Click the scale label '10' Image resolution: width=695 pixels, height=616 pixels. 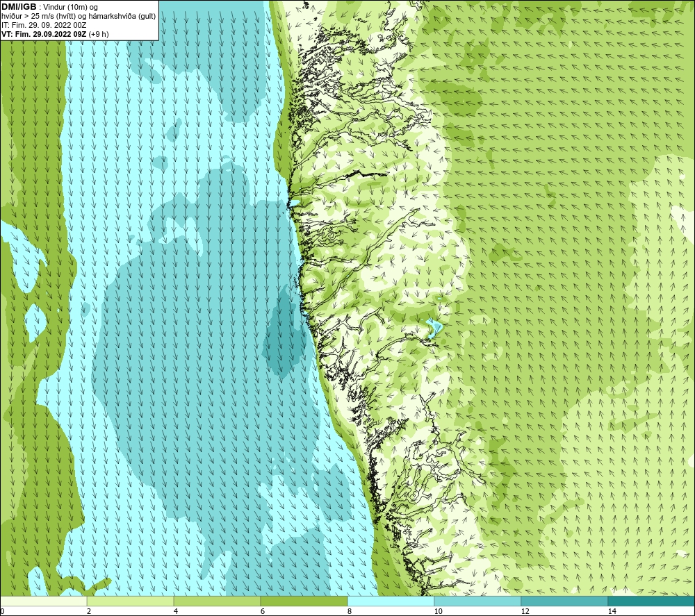[439, 611]
